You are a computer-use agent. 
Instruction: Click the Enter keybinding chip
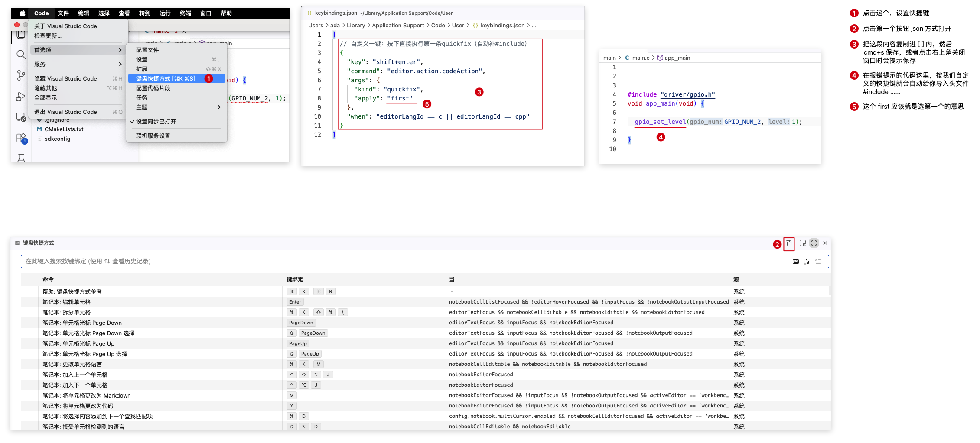(x=295, y=302)
